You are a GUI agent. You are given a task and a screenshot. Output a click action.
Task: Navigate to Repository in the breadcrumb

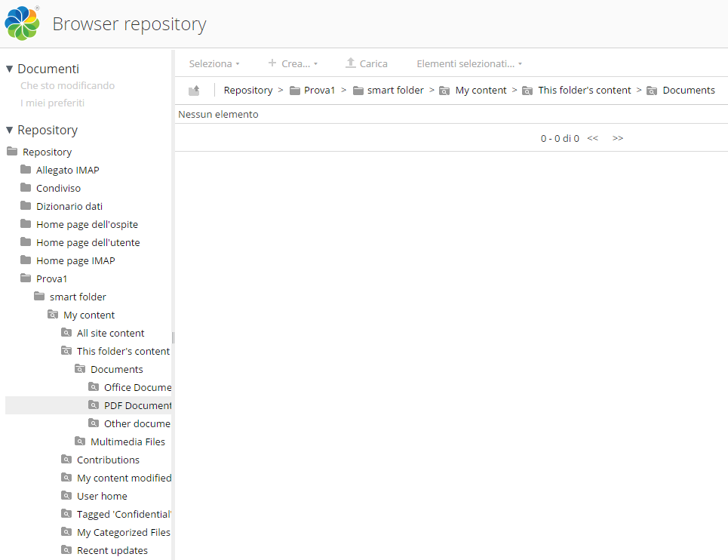(x=248, y=91)
